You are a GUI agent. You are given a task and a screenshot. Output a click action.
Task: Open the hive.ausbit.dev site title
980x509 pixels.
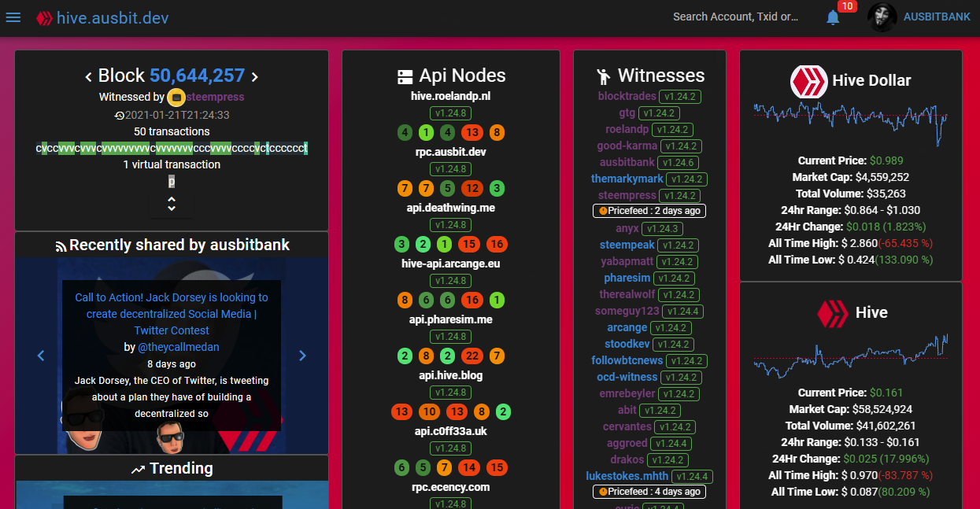[113, 17]
